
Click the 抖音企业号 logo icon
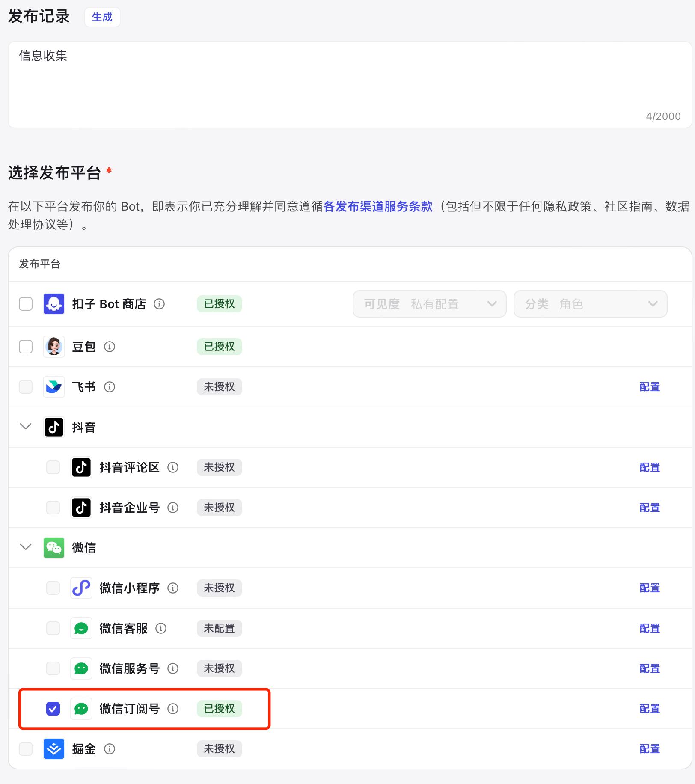[81, 508]
